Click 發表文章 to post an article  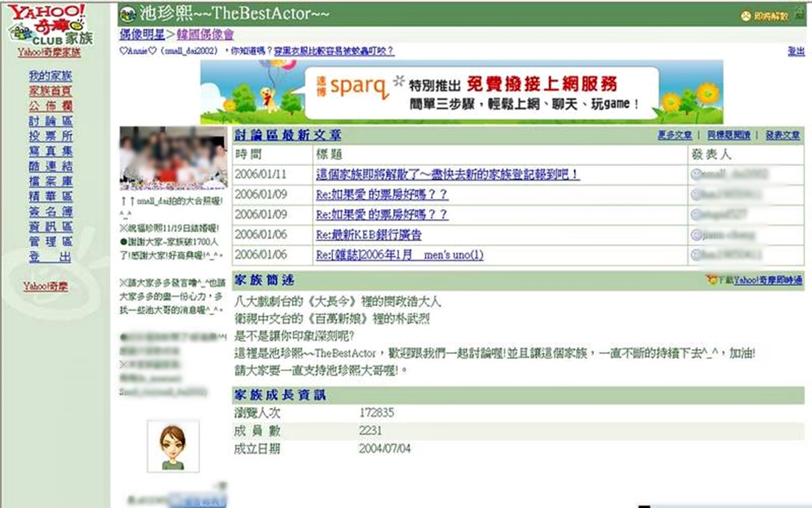[782, 135]
